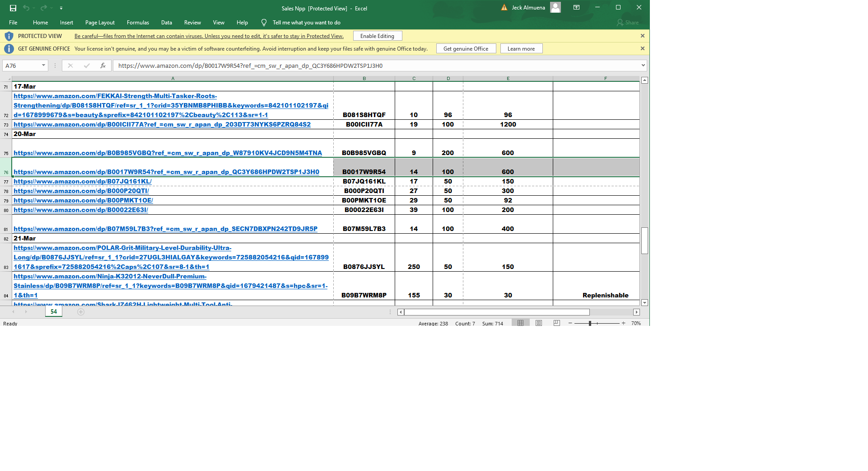Screen dimensions: 868x471
Task: Expand the Name Box dropdown arrow
Action: 43,66
